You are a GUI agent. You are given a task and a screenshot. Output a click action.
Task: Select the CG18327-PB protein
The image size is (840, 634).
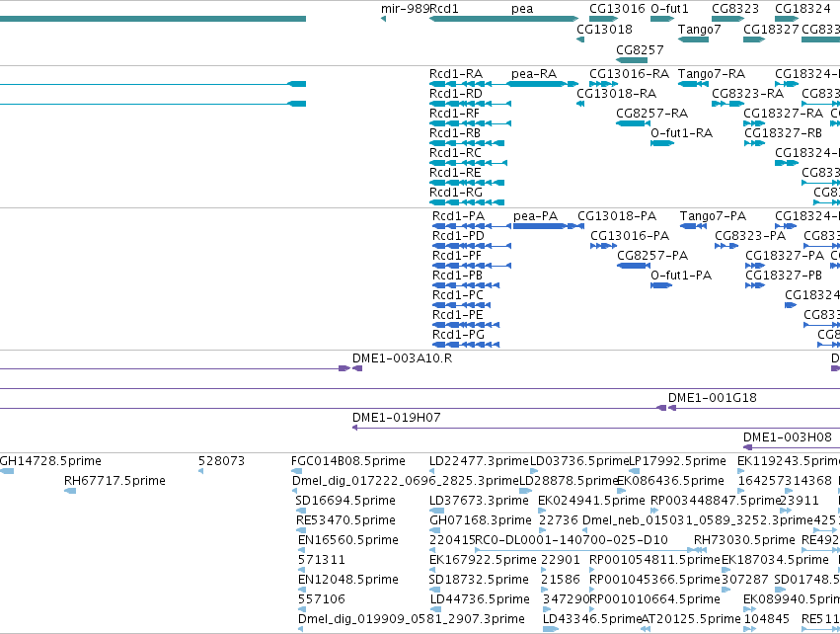[755, 285]
